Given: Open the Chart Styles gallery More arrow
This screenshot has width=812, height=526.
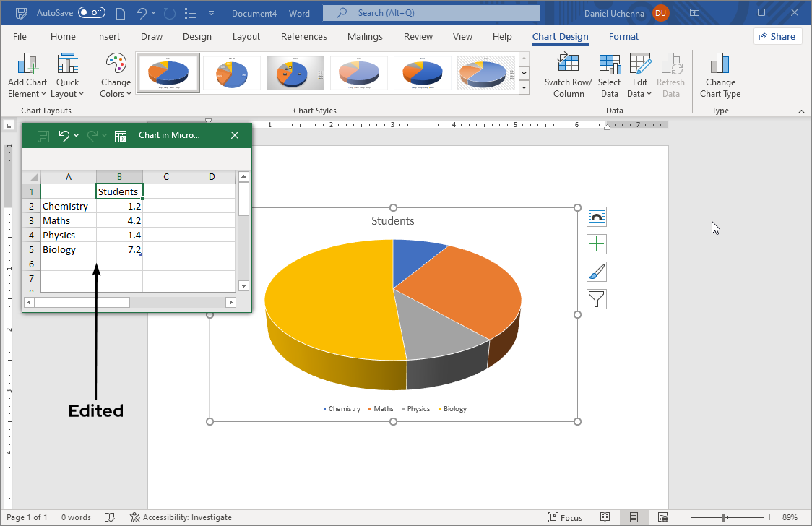Looking at the screenshot, I should 523,87.
